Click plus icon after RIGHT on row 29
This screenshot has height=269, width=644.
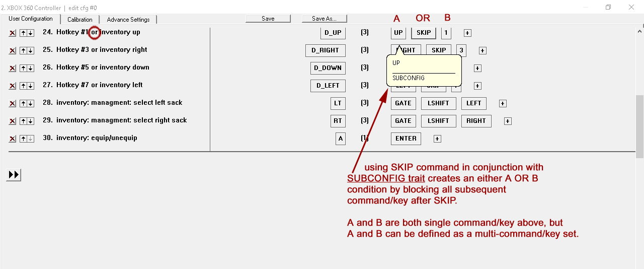click(x=508, y=121)
